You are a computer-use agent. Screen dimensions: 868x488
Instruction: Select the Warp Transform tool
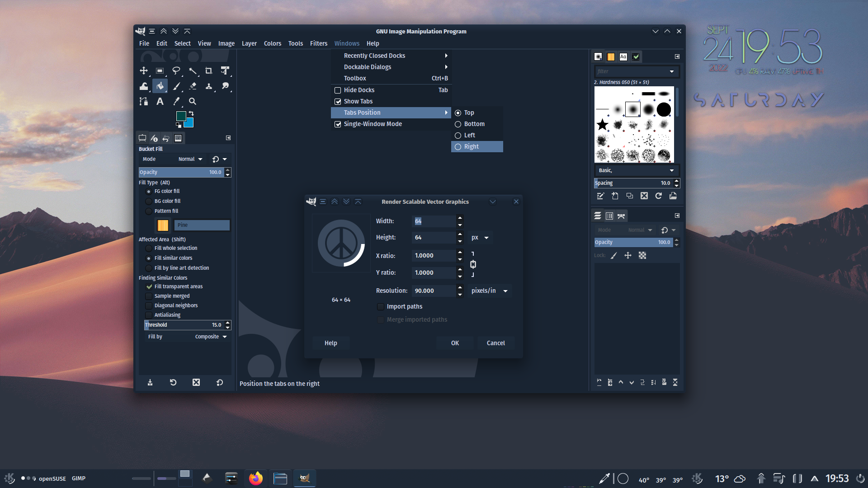coord(144,86)
